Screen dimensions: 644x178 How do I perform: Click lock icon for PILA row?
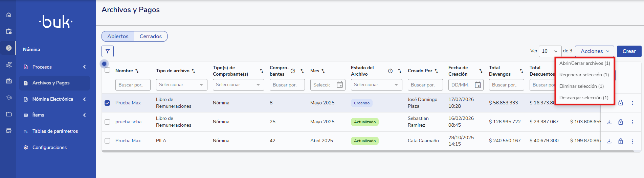point(621,141)
